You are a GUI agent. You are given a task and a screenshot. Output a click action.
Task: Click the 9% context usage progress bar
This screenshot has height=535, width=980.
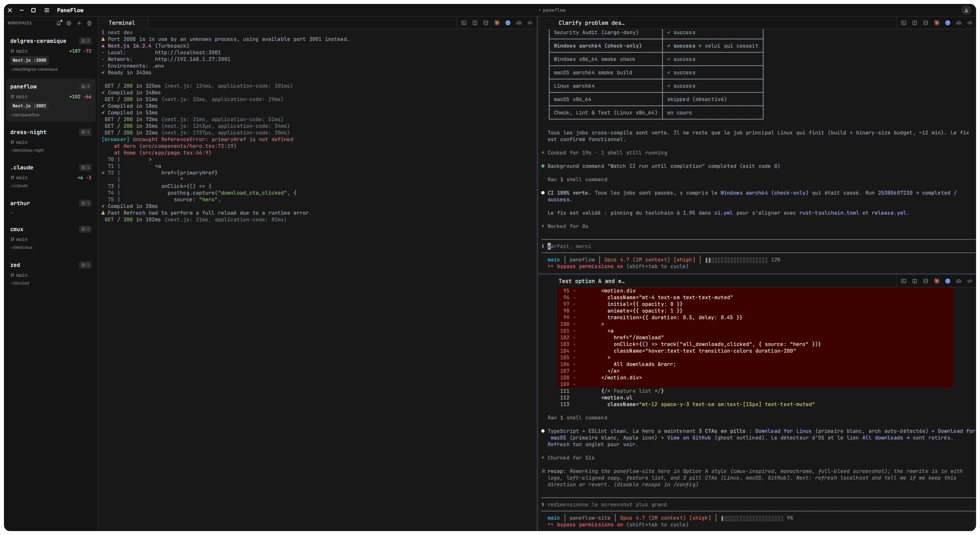pyautogui.click(x=752, y=518)
